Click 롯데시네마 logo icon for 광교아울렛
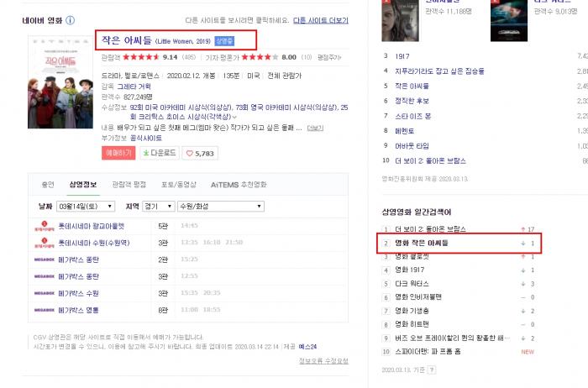Viewport: 588px width, 388px height. point(45,226)
